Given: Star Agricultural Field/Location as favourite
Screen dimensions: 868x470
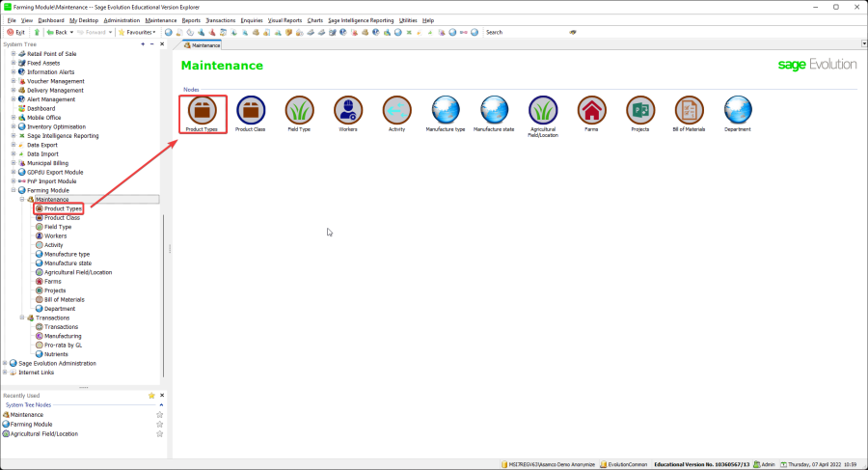Looking at the screenshot, I should [160, 434].
